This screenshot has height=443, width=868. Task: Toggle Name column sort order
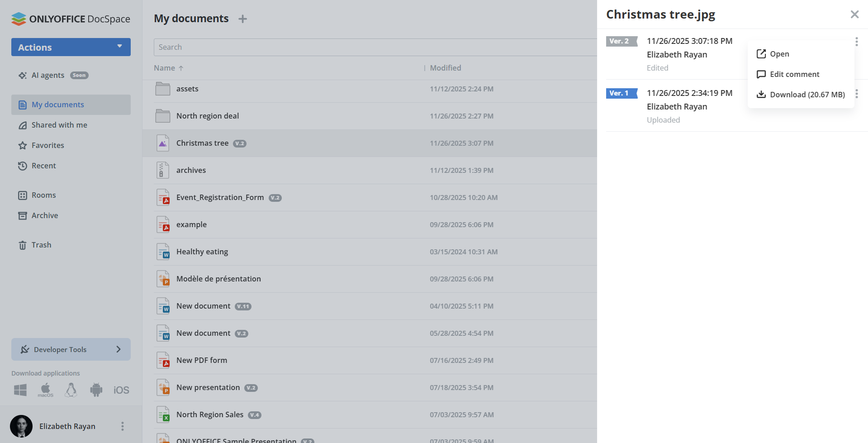169,68
